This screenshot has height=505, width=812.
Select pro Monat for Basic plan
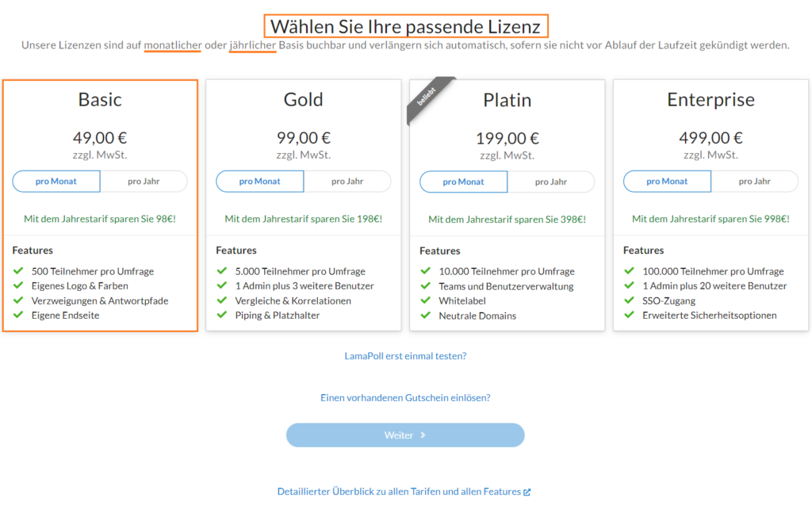pos(56,182)
